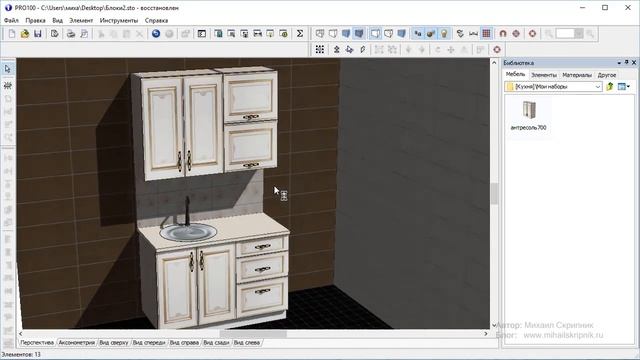This screenshot has height=360, width=640.
Task: Open the command window icon with black screen
Action: (202, 34)
